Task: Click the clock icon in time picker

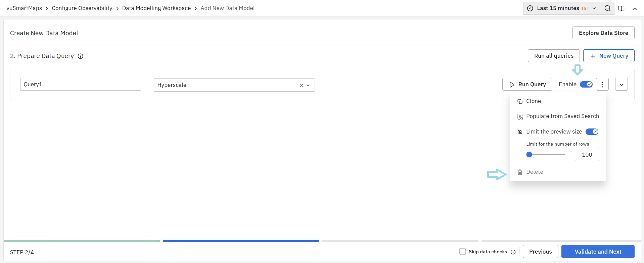Action: [x=530, y=8]
